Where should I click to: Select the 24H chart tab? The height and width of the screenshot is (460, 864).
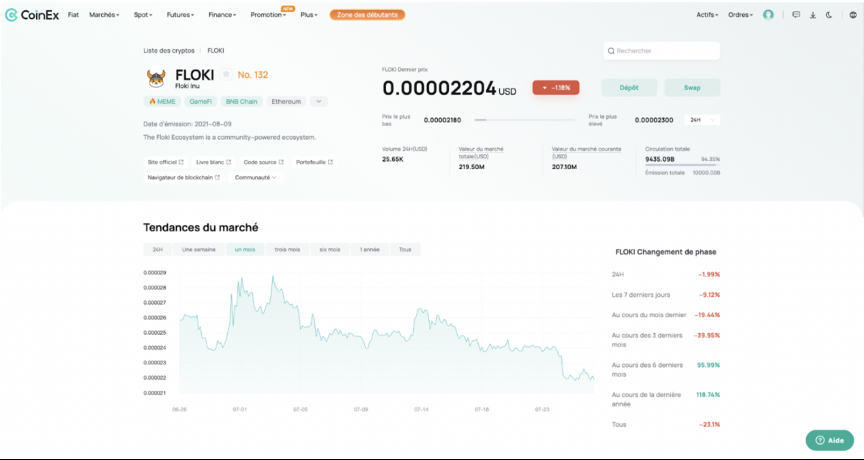158,250
